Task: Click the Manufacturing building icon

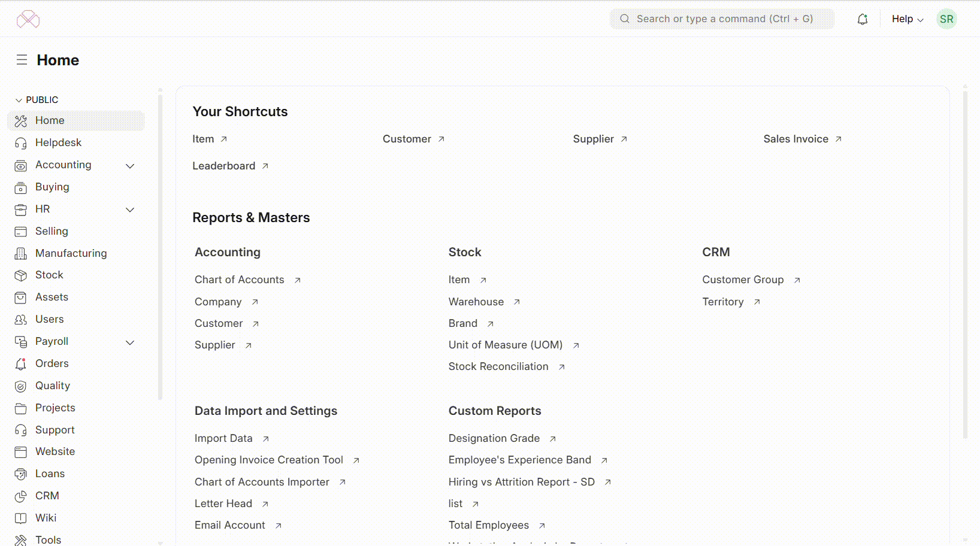Action: [x=21, y=254]
